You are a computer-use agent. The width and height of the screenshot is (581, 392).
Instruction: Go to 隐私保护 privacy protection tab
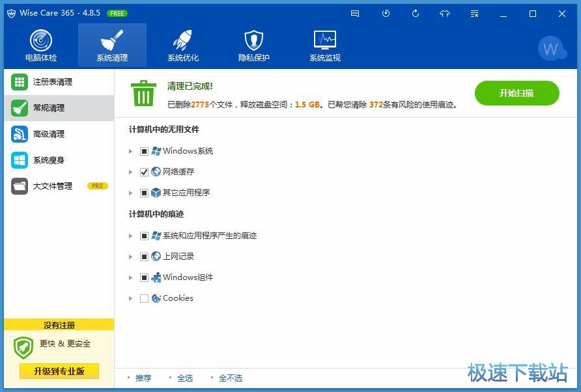click(x=254, y=45)
